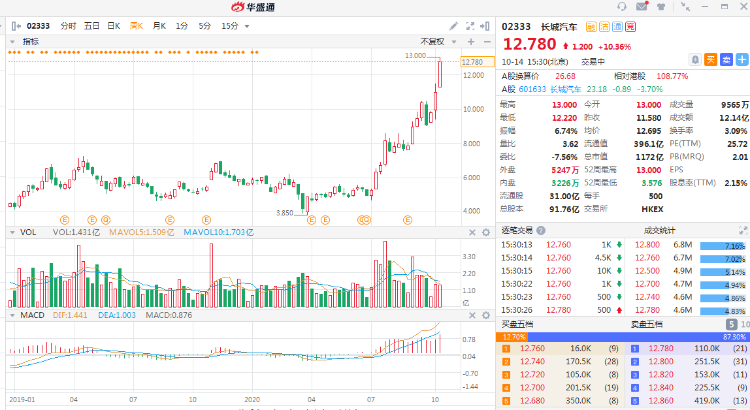Zoom in chart with plus icon
The height and width of the screenshot is (410, 750).
point(471,42)
